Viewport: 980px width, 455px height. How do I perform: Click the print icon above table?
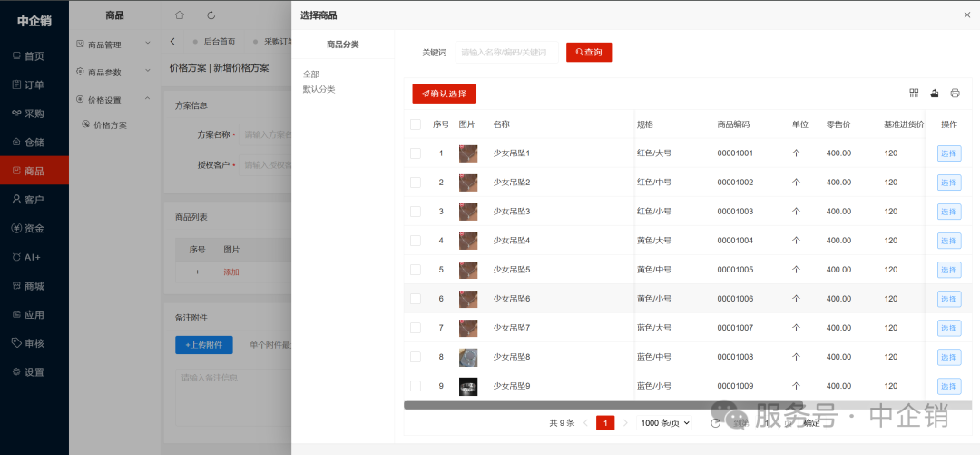tap(955, 93)
